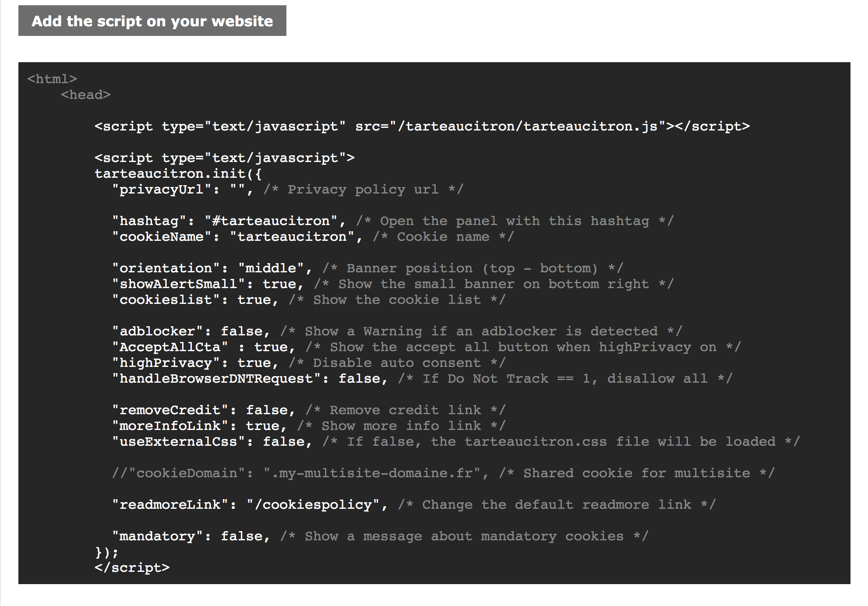Click the closing </script> tag line

132,567
